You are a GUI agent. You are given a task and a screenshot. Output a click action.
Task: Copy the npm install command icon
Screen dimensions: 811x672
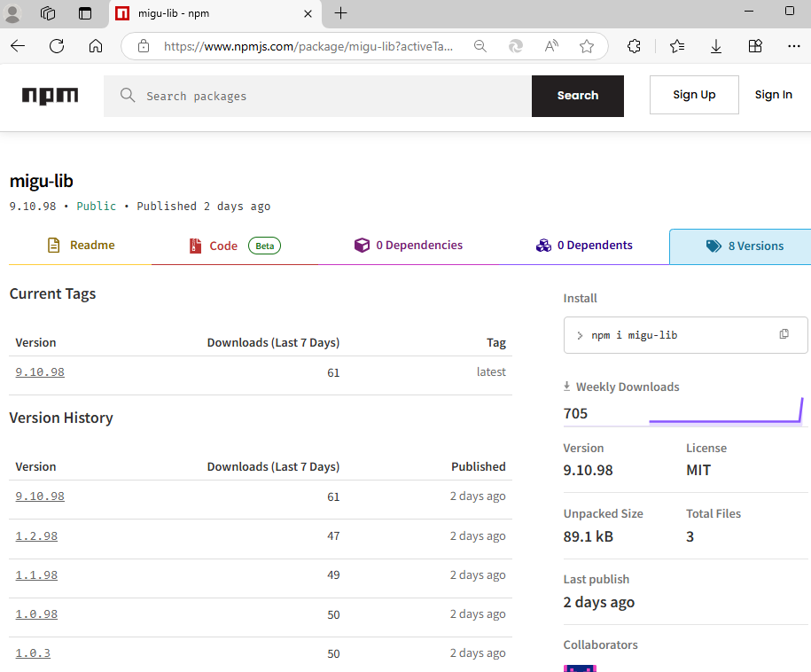[x=784, y=334]
